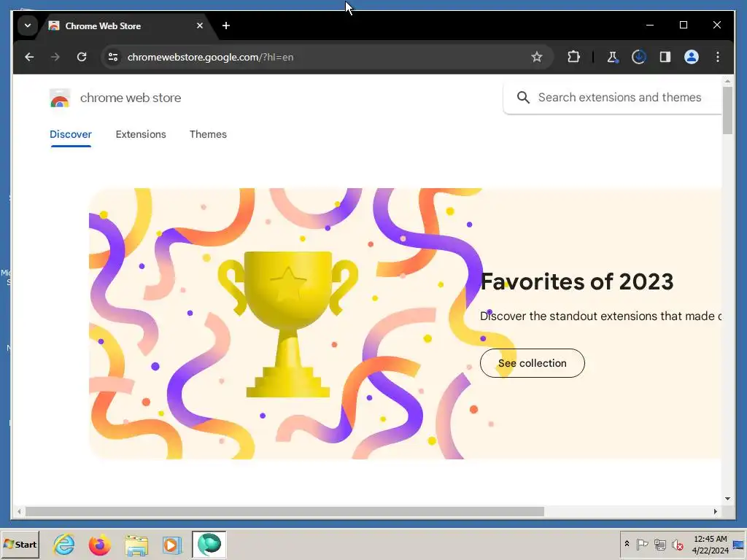Switch to the Themes tab
This screenshot has width=747, height=560.
pos(208,134)
